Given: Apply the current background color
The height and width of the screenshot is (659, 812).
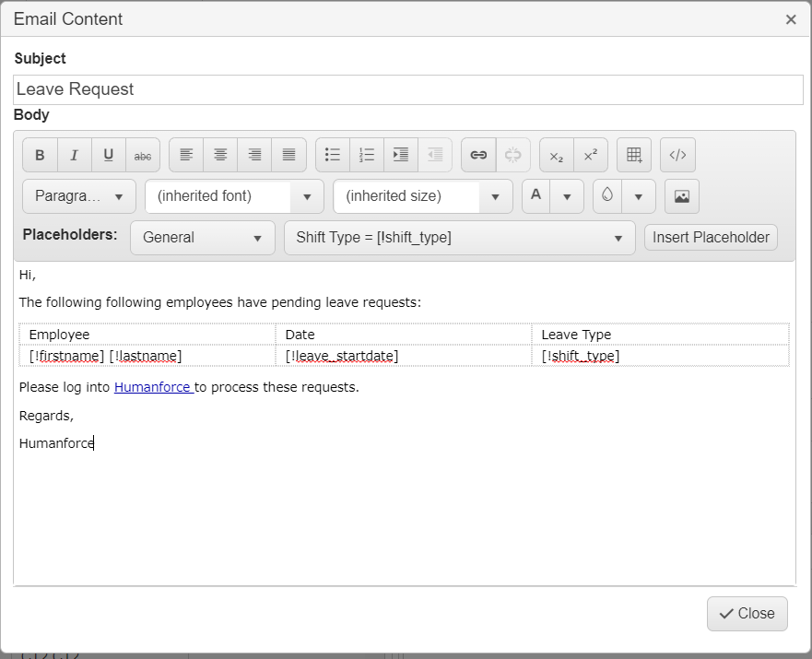Looking at the screenshot, I should pos(607,196).
